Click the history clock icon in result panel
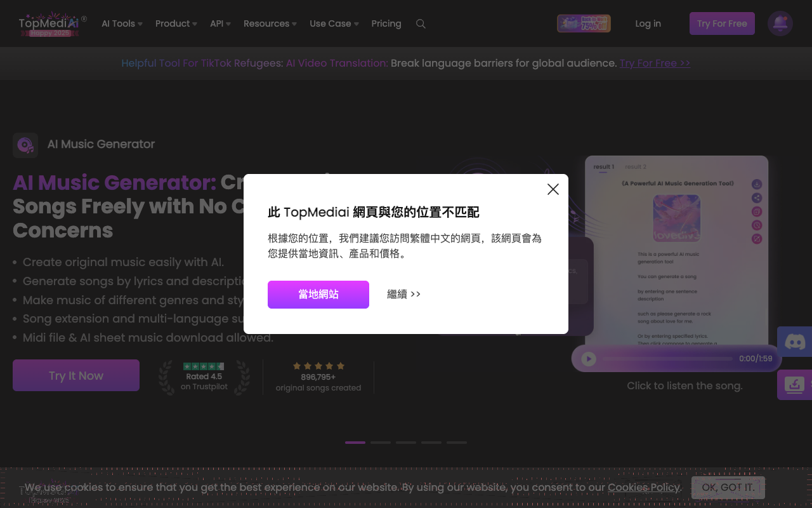 757,225
